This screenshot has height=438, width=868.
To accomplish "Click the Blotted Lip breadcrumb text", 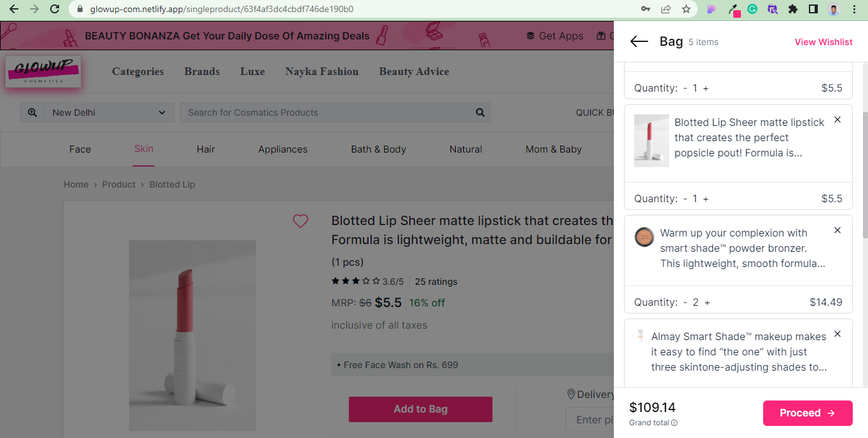I will click(172, 184).
